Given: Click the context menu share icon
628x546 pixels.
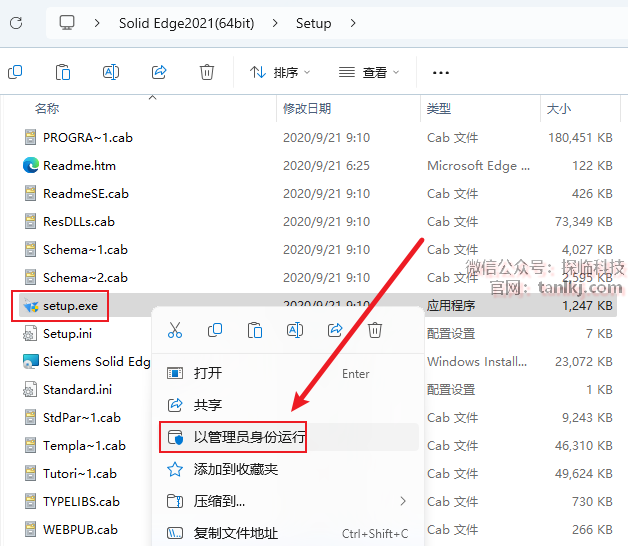Looking at the screenshot, I should 335,330.
